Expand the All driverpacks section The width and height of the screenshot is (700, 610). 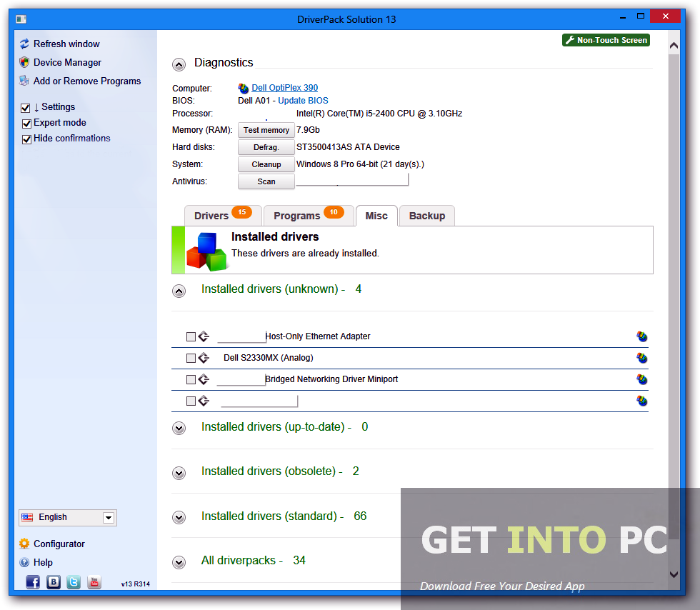tap(179, 561)
